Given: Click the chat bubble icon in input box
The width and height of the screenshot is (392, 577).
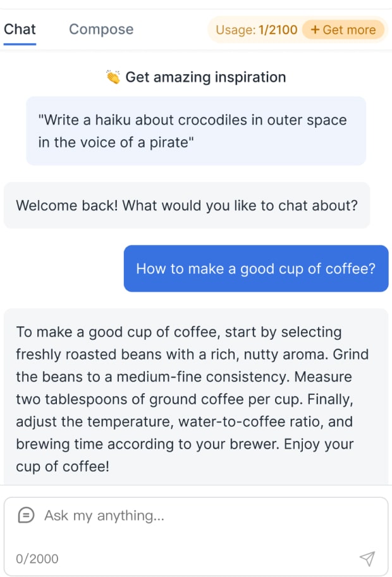Looking at the screenshot, I should (26, 516).
